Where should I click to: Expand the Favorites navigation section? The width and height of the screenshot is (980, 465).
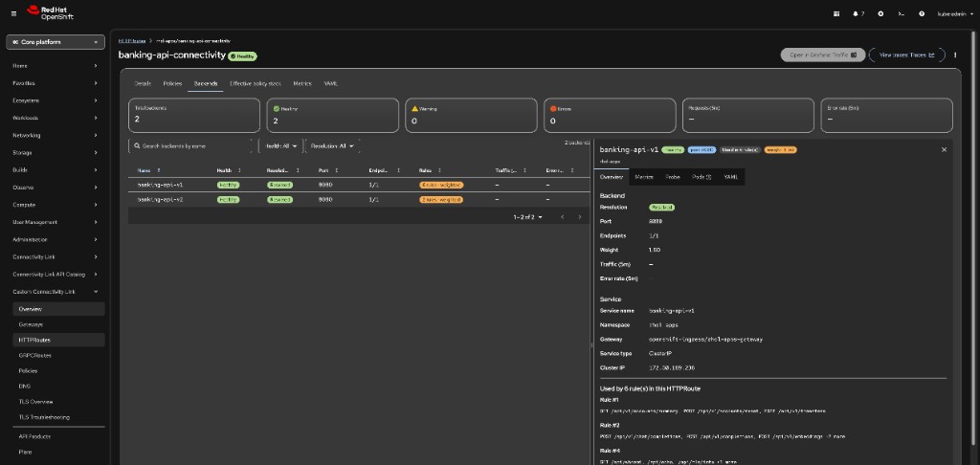pyautogui.click(x=55, y=83)
